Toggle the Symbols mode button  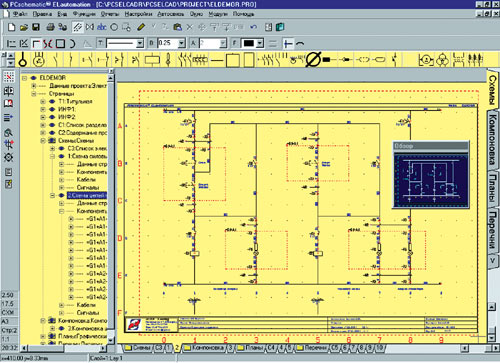click(x=90, y=27)
